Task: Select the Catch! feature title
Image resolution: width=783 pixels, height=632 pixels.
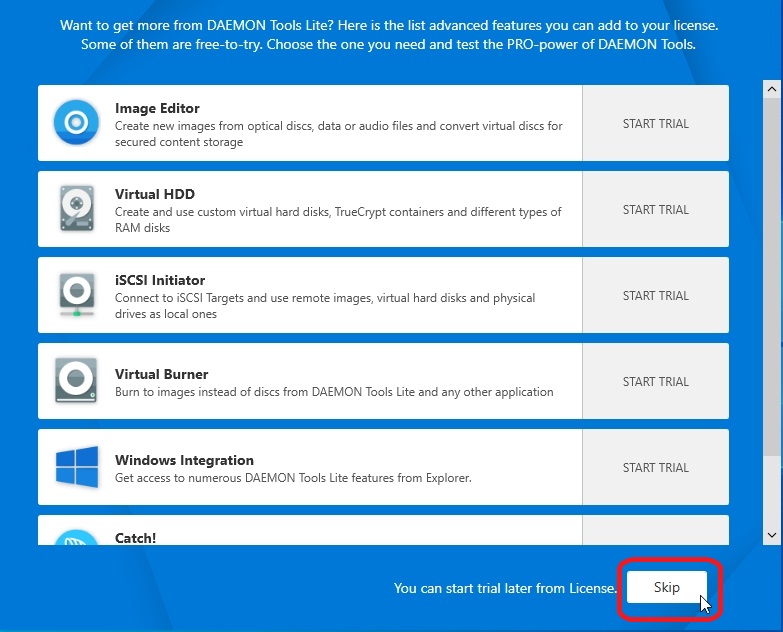Action: [x=135, y=538]
